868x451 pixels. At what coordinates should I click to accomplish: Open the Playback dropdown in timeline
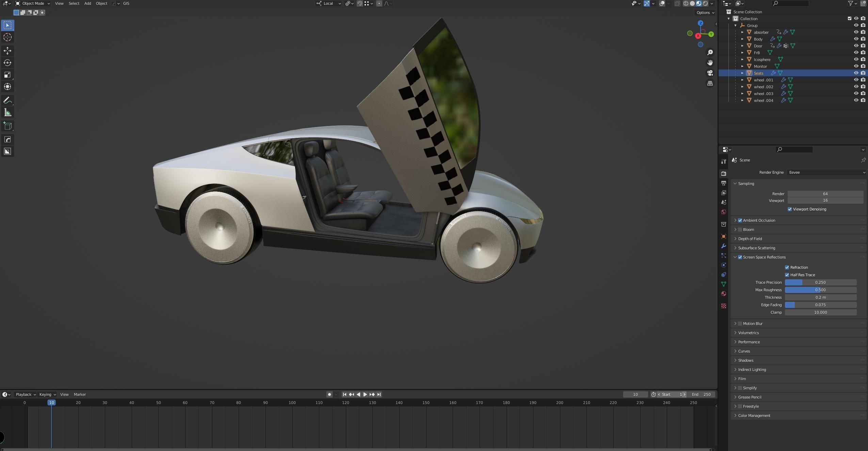coord(26,394)
